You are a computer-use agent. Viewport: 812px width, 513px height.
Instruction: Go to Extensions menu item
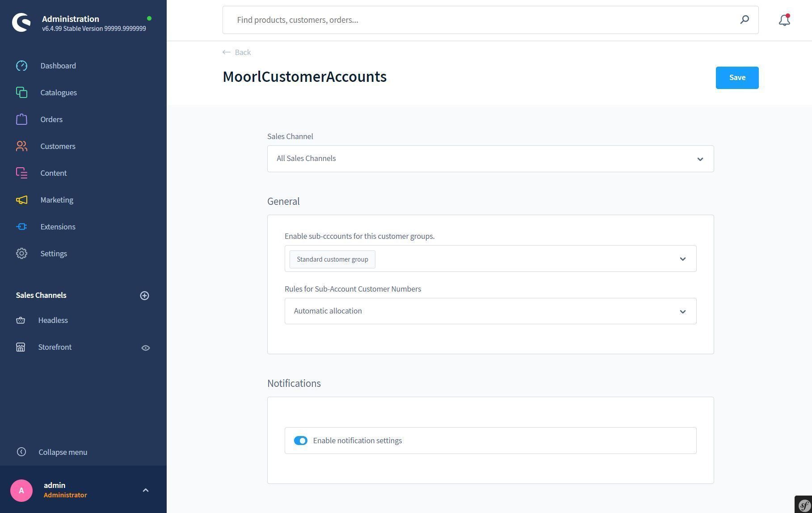58,227
